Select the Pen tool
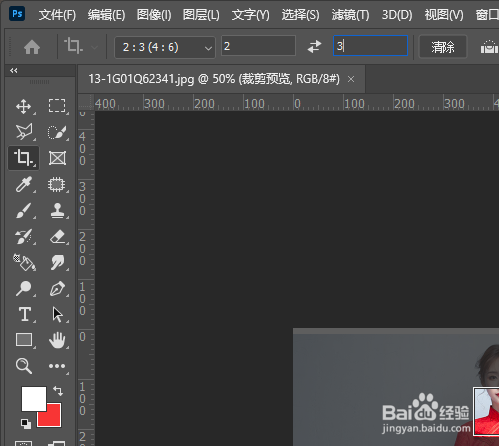 57,289
